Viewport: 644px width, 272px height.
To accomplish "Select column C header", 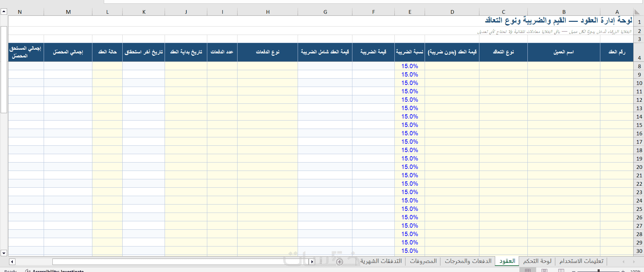I will click(503, 12).
